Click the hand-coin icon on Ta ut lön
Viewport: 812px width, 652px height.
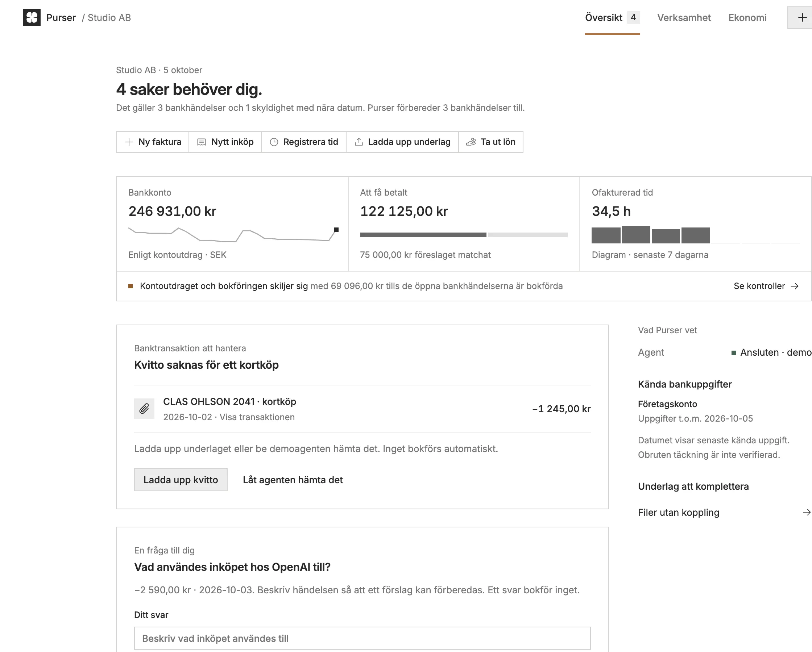[x=471, y=142]
